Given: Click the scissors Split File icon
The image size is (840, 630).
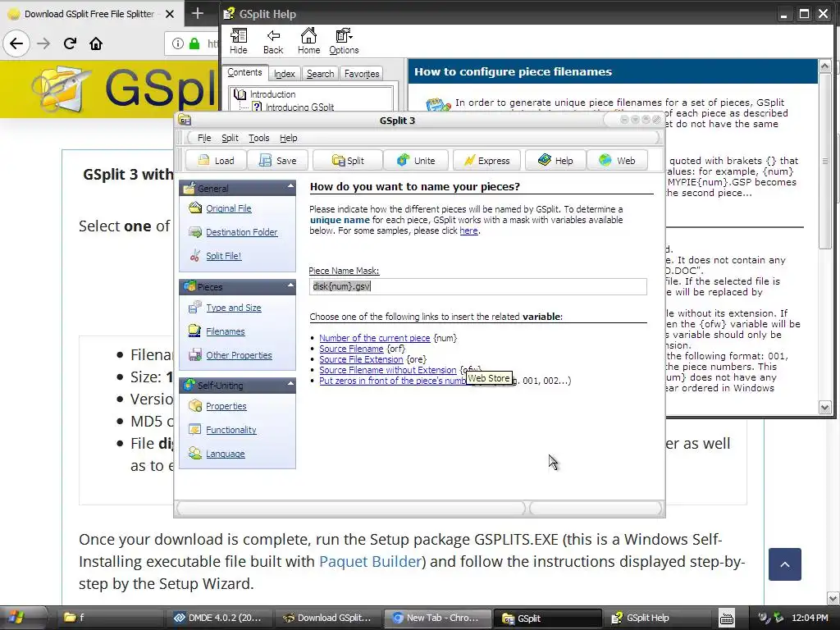Looking at the screenshot, I should (195, 255).
